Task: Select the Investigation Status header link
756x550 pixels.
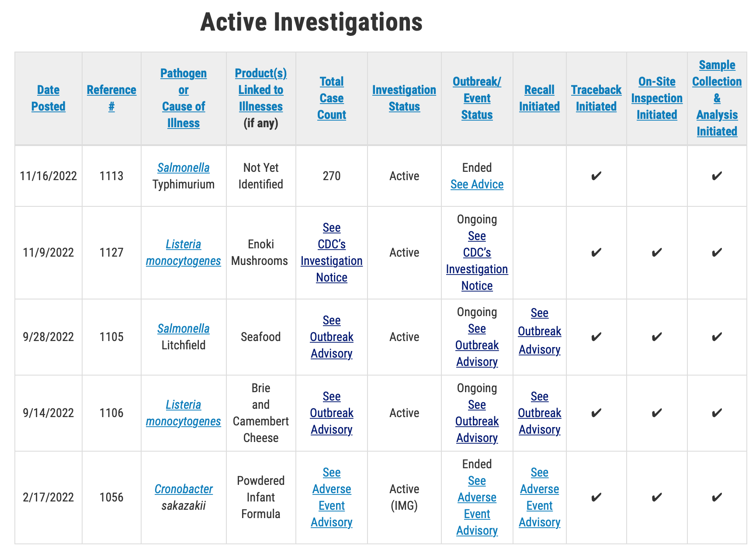Action: (x=404, y=98)
